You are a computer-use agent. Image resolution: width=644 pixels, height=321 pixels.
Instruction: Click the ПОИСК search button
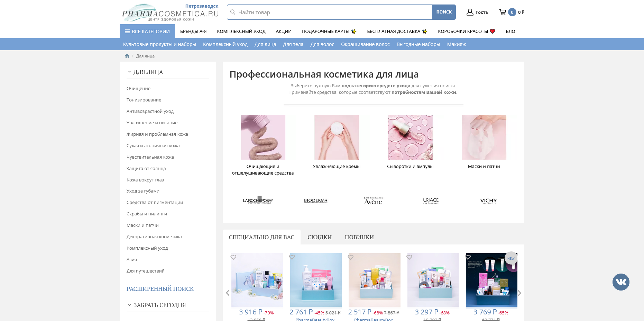click(x=444, y=12)
